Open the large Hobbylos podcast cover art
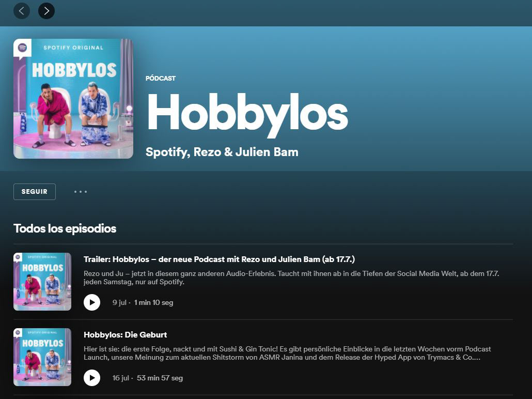Screen dimensions: 532x399 coord(73,99)
